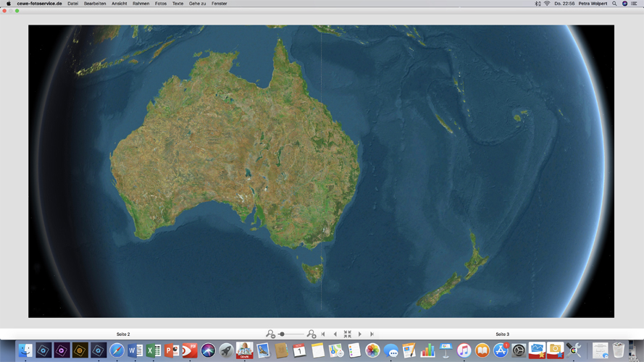Click the Seite 3 page label
This screenshot has width=644, height=362.
[x=502, y=334]
